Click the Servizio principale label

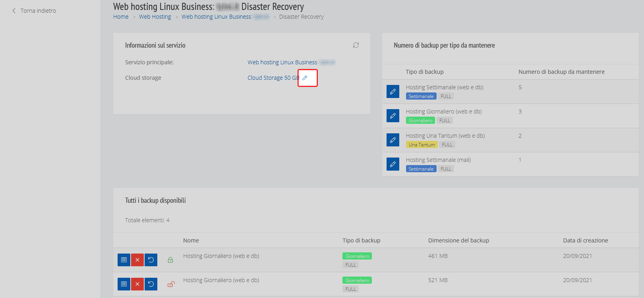click(x=149, y=62)
